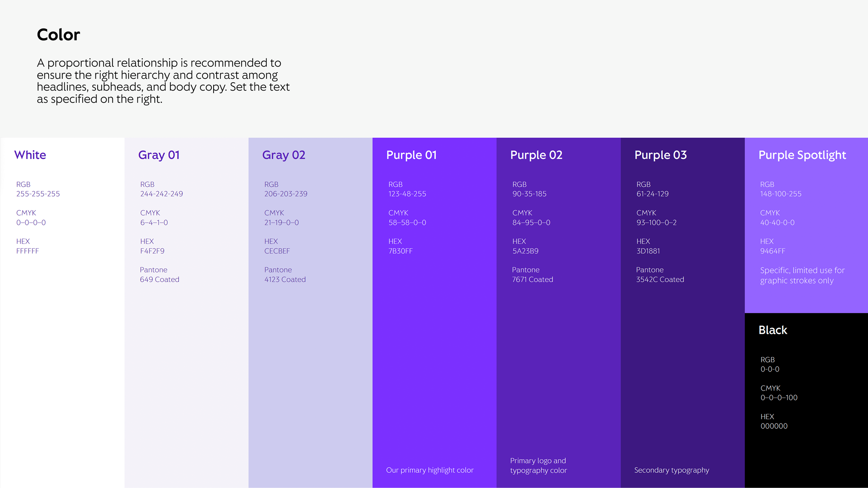868x488 pixels.
Task: Click the Purple 01 swatch heading
Action: [411, 155]
